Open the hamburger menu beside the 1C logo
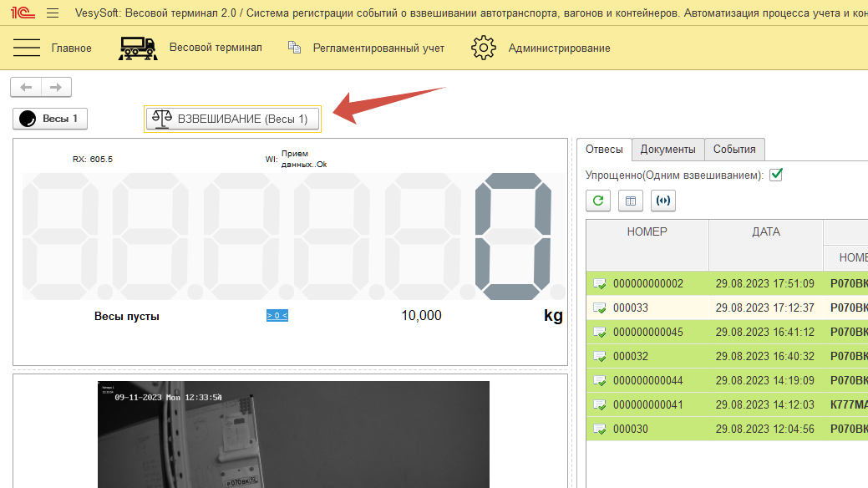The image size is (868, 488). coord(53,13)
